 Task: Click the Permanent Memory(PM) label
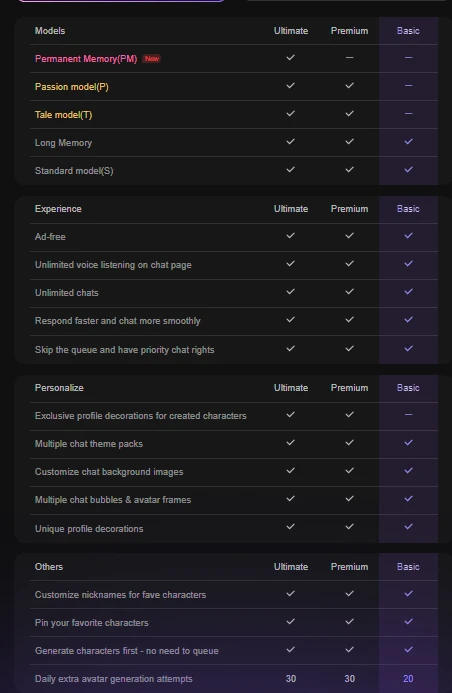point(86,59)
